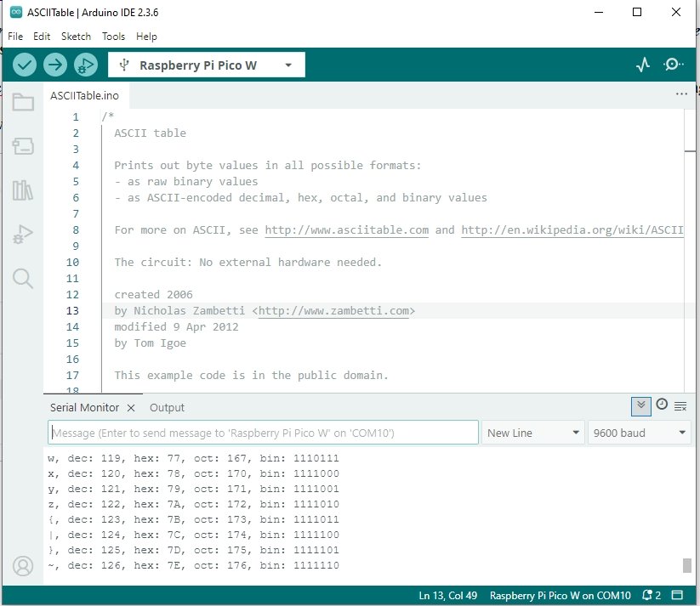
Task: Start debugging with the Debug icon
Action: pos(85,65)
